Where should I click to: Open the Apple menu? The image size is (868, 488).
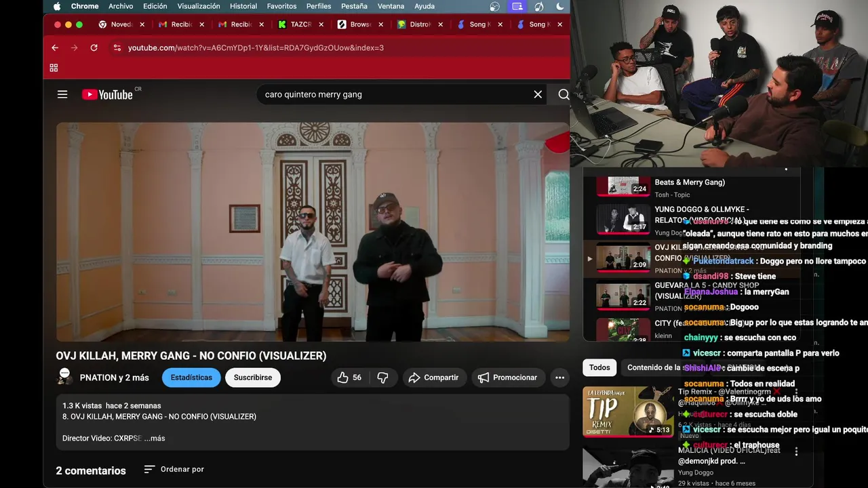57,6
